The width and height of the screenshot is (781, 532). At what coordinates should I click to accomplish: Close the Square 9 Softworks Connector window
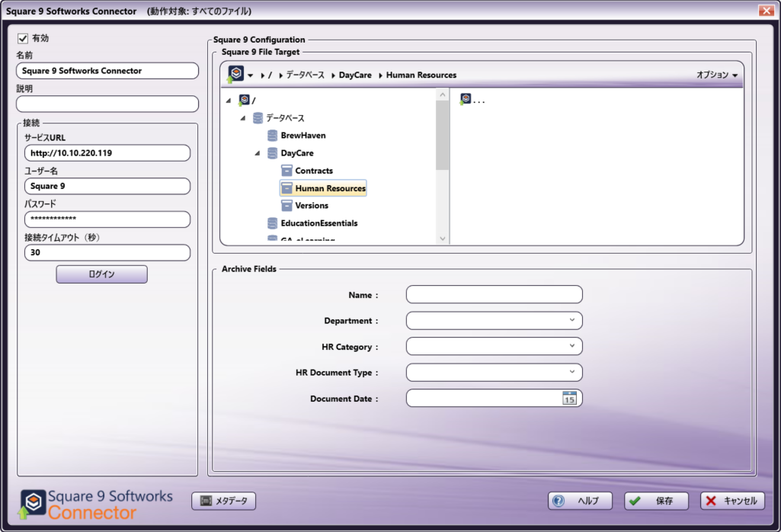(x=766, y=11)
